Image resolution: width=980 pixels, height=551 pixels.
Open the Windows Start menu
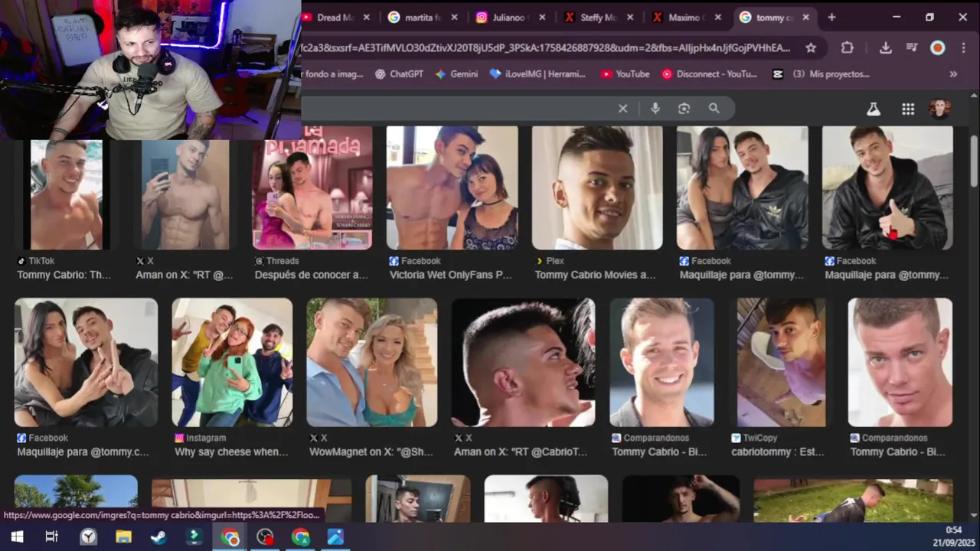17,537
